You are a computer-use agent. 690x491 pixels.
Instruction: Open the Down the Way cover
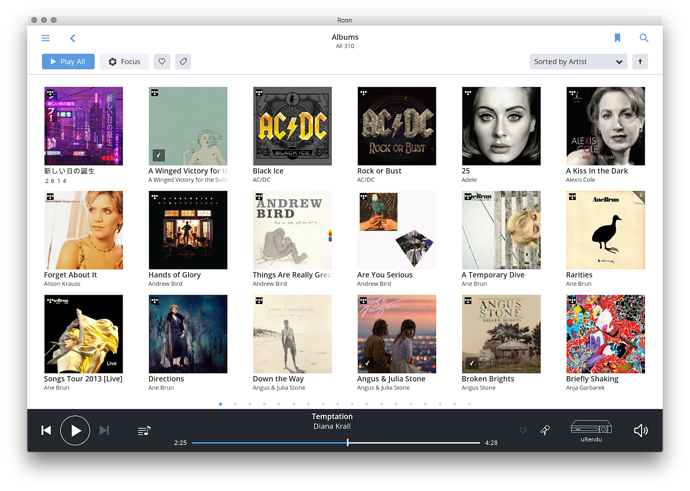click(x=292, y=334)
